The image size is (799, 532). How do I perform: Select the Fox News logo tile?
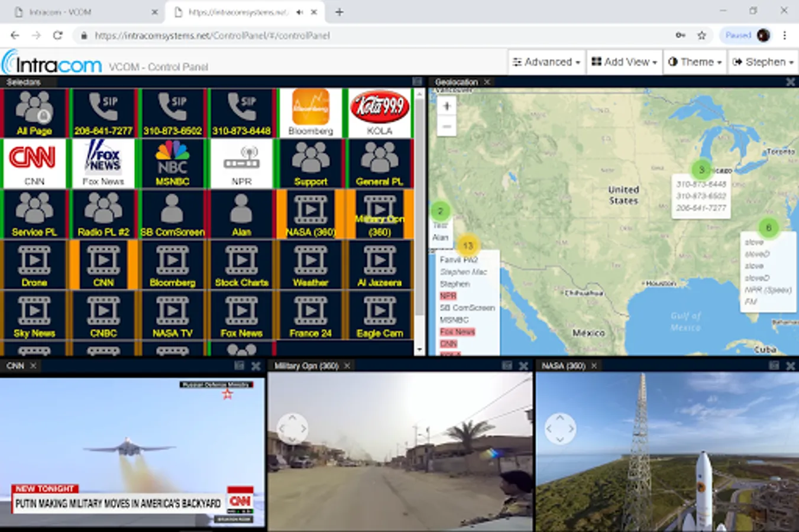pyautogui.click(x=103, y=164)
